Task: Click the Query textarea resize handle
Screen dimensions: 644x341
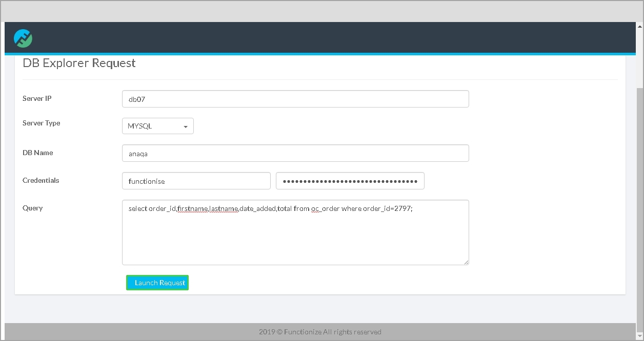Action: click(466, 262)
